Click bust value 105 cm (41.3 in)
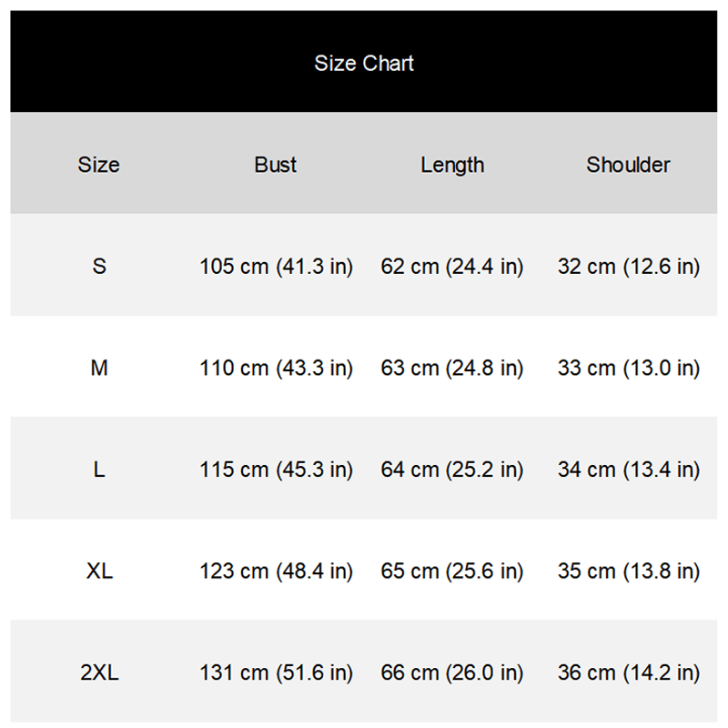Viewport: 728px width, 728px height. click(276, 267)
